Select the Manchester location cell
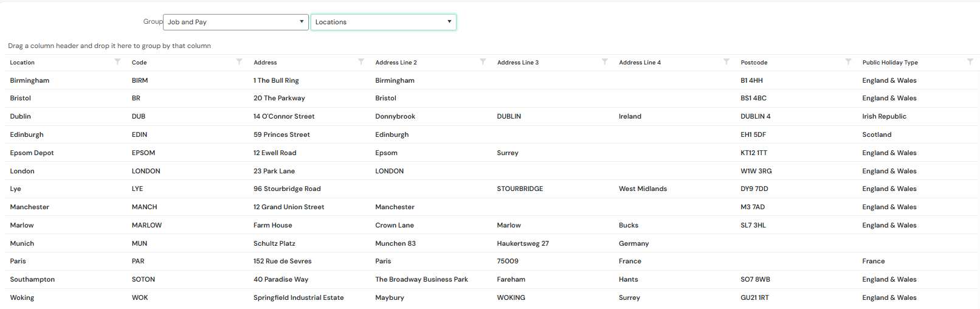The image size is (980, 309). pos(30,207)
